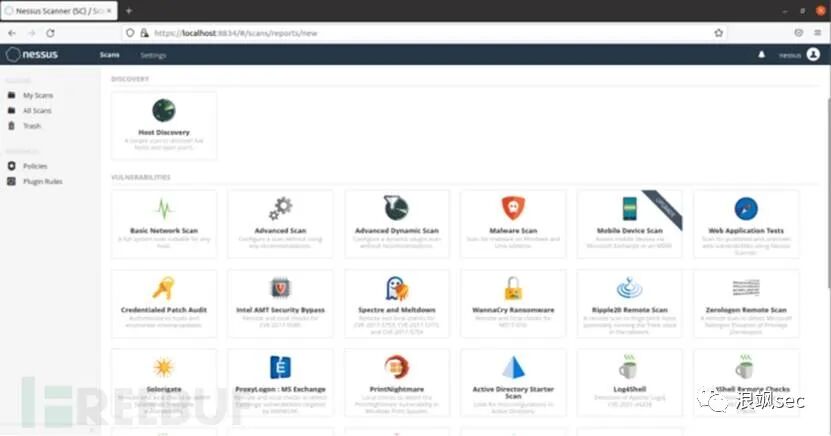Screen dimensions: 831x436
Task: Choose the Advanced Scan gears icon
Action: tap(280, 208)
